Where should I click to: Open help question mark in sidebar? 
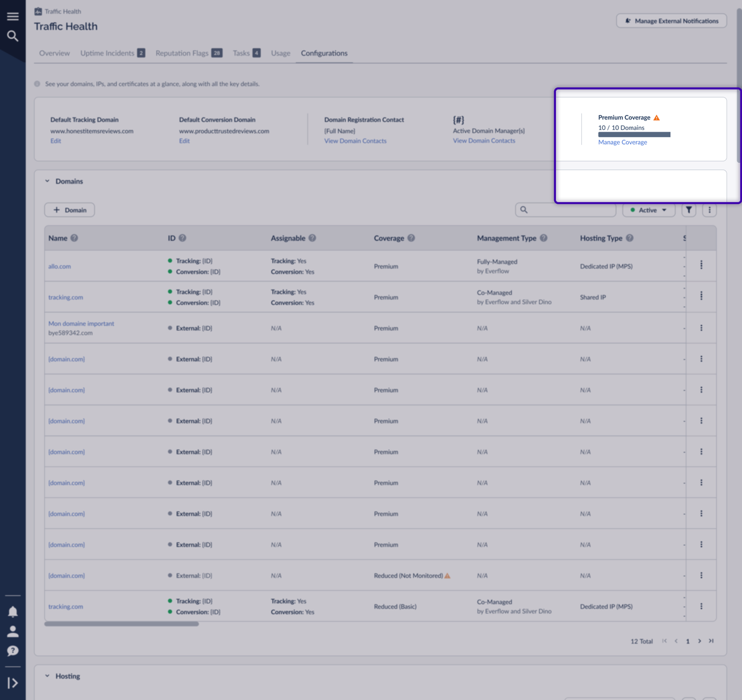click(12, 651)
